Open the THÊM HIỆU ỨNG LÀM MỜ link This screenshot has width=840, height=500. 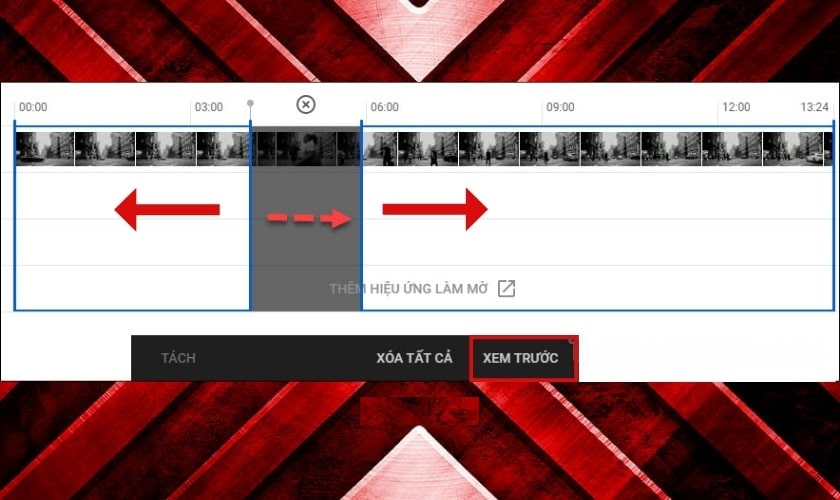tap(408, 289)
